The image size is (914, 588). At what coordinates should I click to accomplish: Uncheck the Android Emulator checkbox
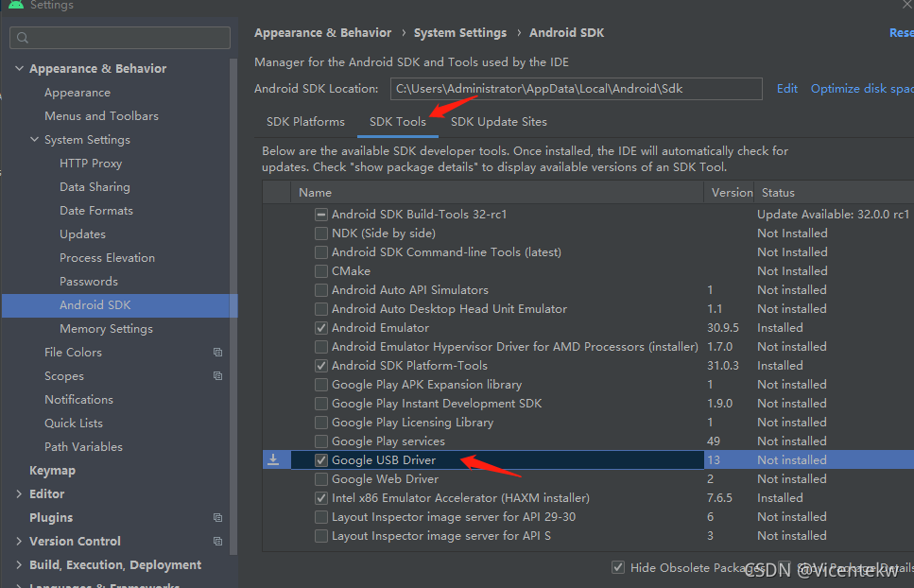(320, 327)
